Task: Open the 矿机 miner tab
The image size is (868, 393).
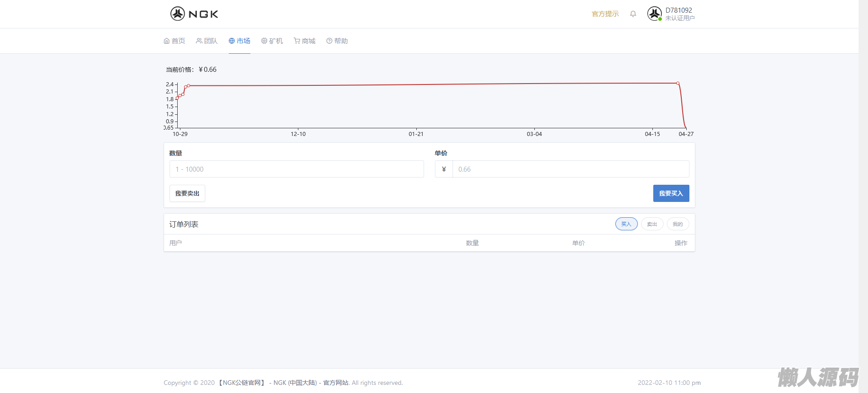Action: pyautogui.click(x=272, y=41)
